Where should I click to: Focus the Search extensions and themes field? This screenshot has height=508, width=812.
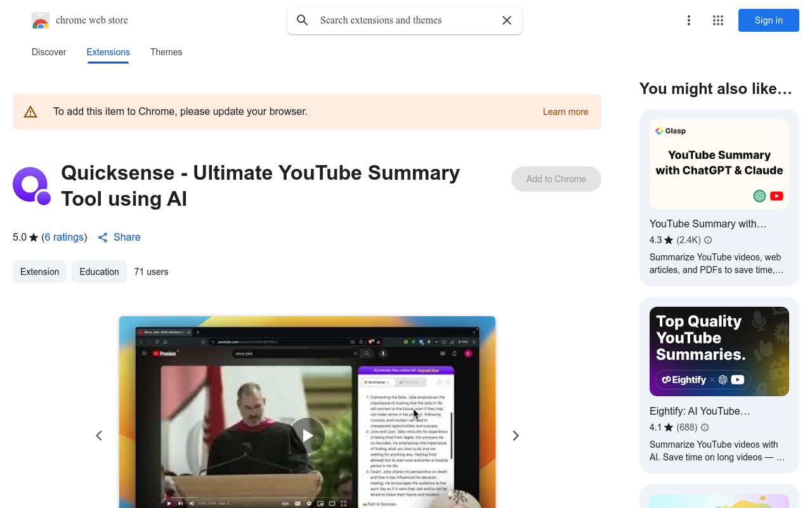point(405,20)
